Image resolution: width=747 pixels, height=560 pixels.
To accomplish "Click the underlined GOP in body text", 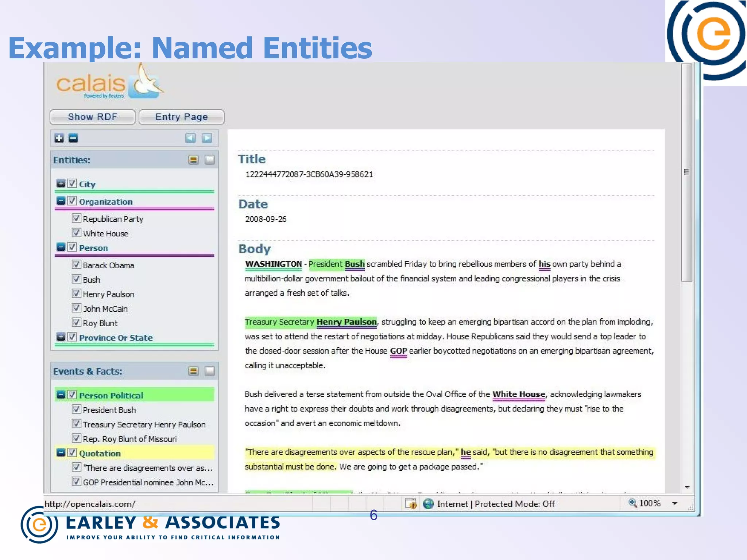I will [398, 351].
